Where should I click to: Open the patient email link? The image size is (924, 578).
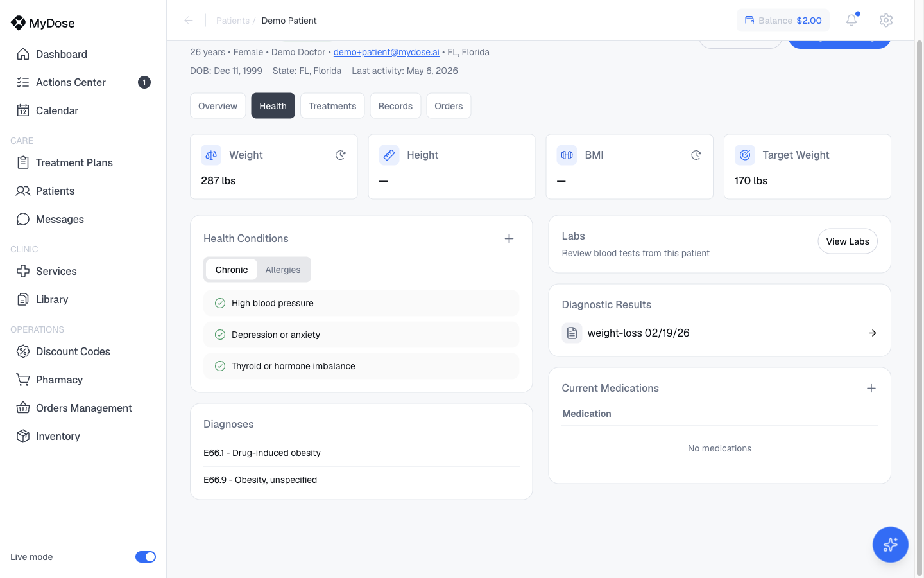pyautogui.click(x=386, y=52)
